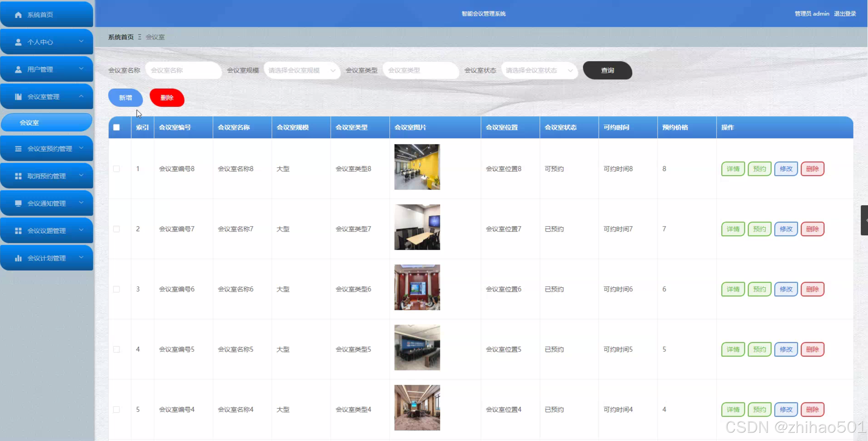Focus the 会议室名称 search field
The height and width of the screenshot is (441, 868).
coord(183,70)
